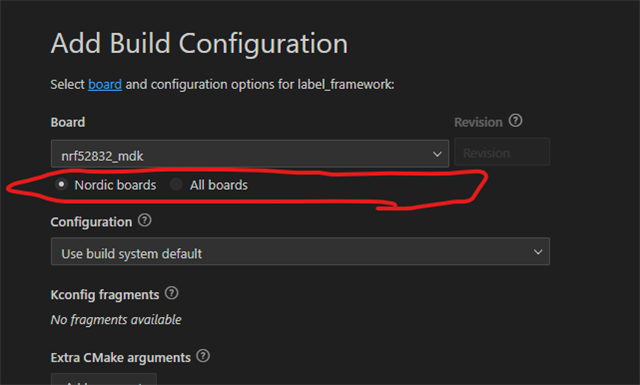Click the Nordic boards label text
The image size is (640, 385).
(116, 185)
